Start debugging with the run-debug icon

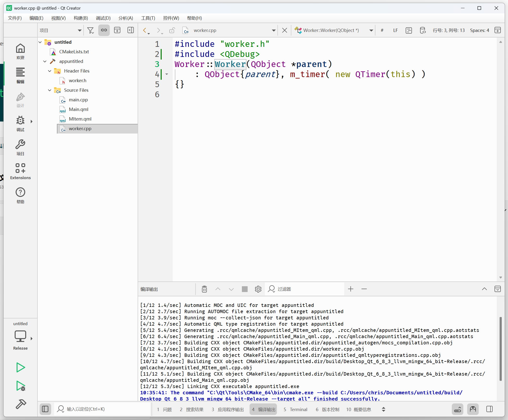point(20,386)
